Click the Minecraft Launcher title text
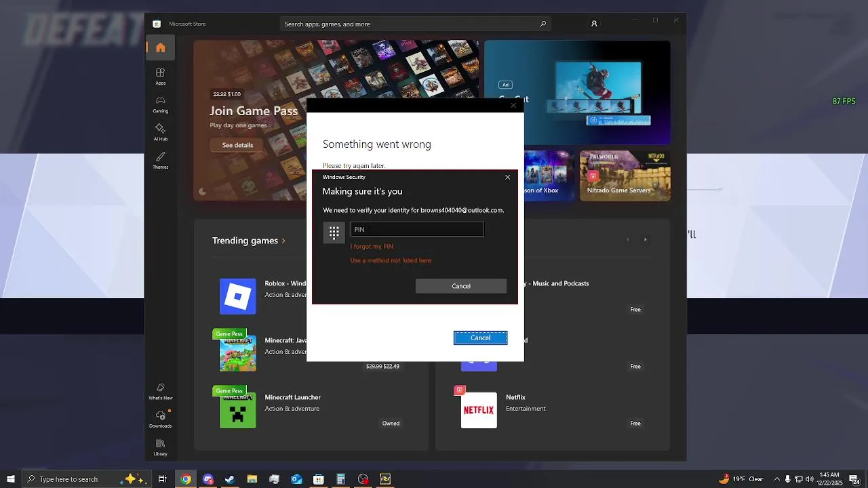This screenshot has height=488, width=868. [x=293, y=397]
